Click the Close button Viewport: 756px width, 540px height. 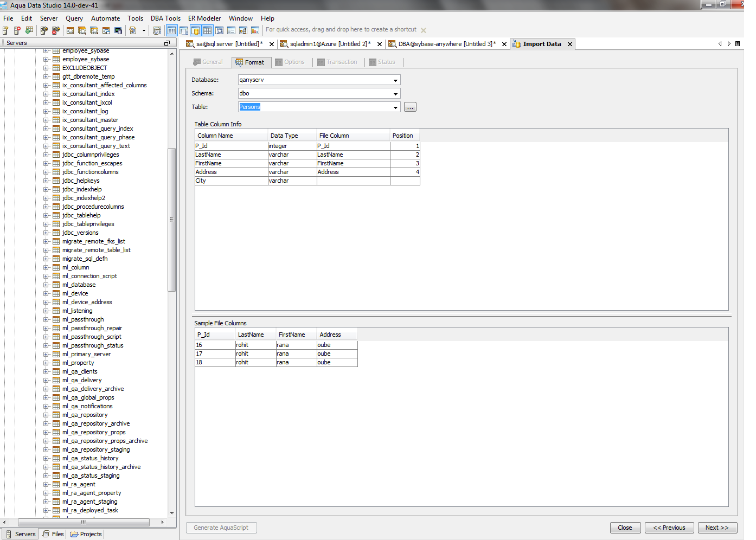click(625, 528)
